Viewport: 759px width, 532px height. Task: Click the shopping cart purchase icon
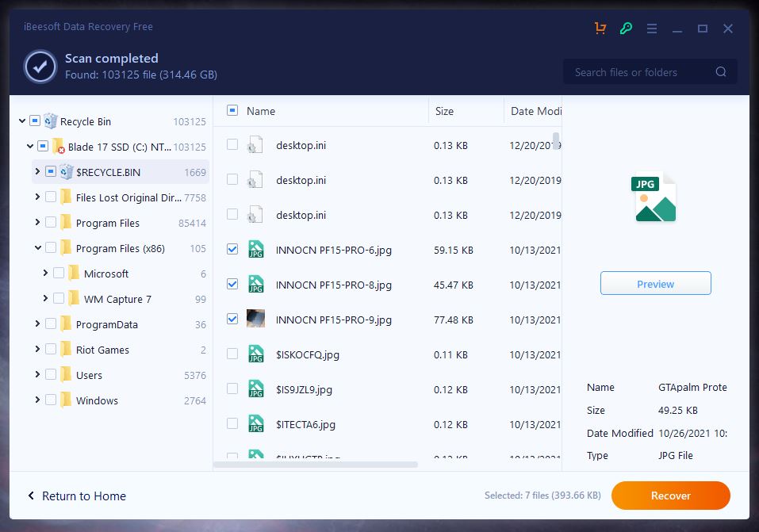(x=600, y=29)
